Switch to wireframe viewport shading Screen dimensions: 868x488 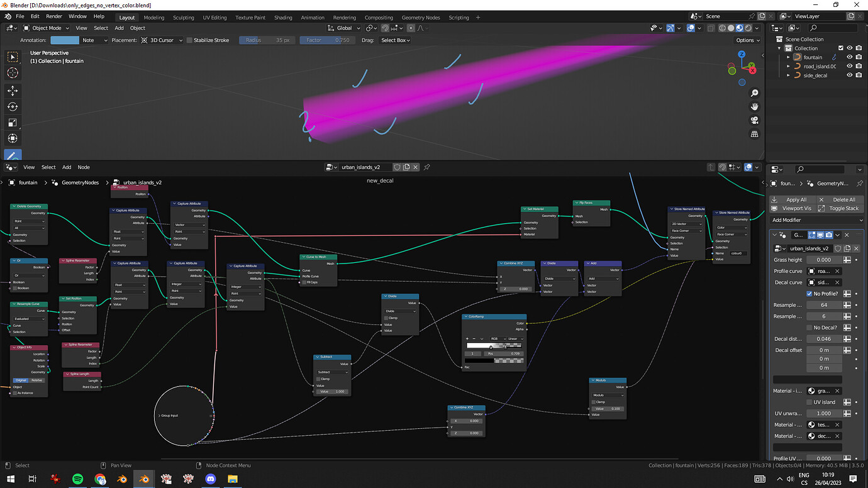[x=722, y=28]
